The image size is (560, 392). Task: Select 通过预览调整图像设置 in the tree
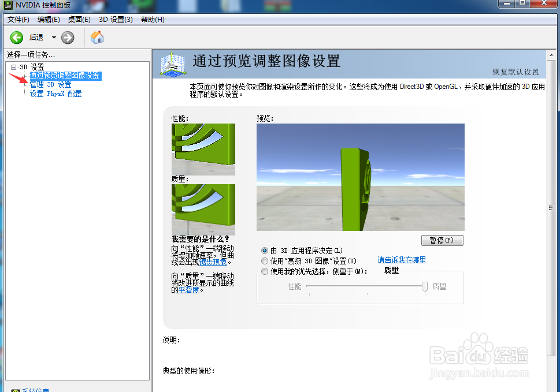click(x=65, y=76)
